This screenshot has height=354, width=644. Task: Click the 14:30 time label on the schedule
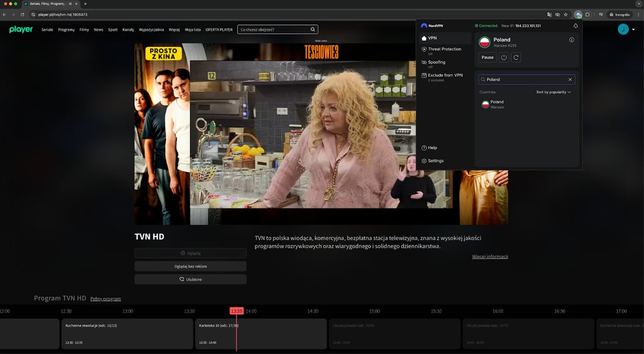[313, 311]
